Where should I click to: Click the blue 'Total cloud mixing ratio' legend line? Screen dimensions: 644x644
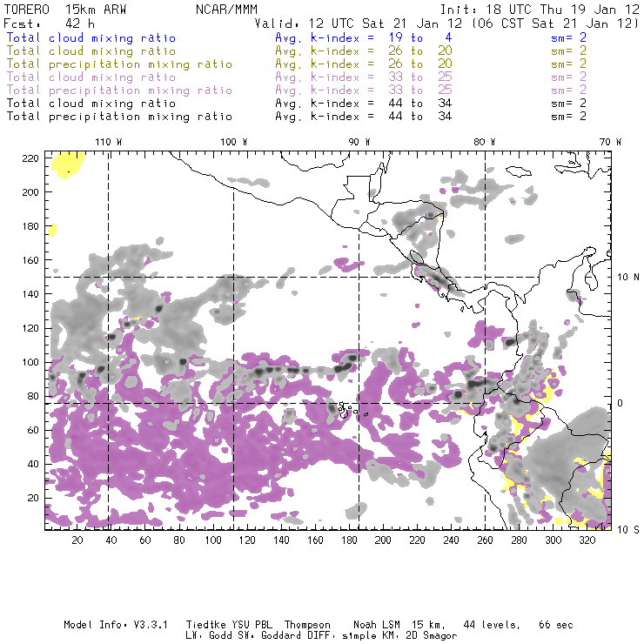click(91, 38)
